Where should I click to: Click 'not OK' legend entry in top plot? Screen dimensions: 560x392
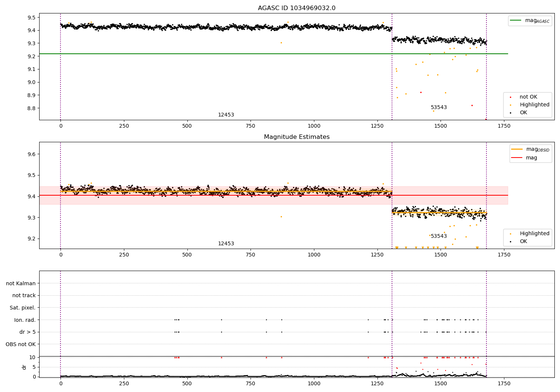coord(528,97)
